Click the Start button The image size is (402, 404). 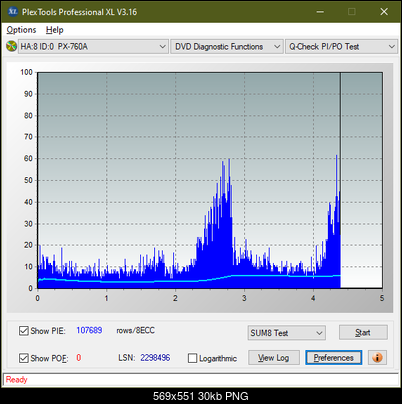coord(363,332)
